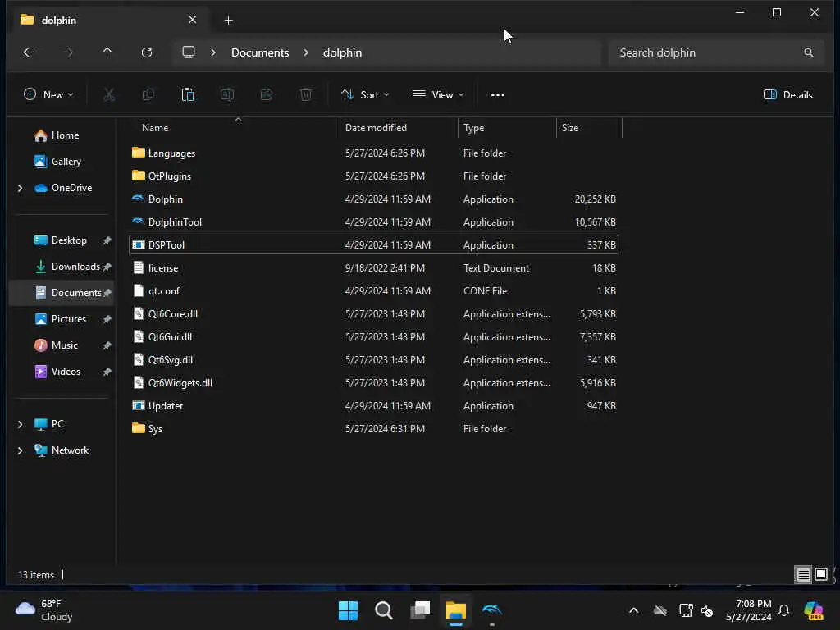Click the Cut scissors icon
This screenshot has height=630, width=840.
(x=109, y=95)
